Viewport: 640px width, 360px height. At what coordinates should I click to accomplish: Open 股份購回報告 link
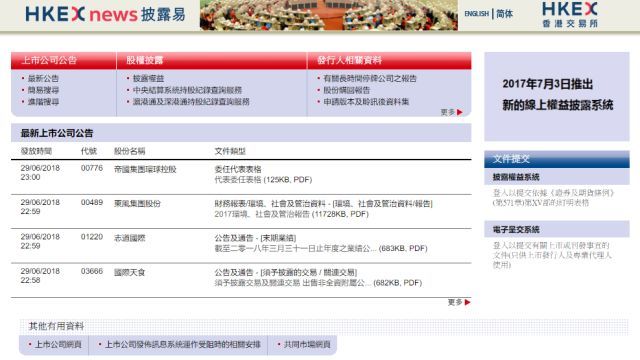347,90
